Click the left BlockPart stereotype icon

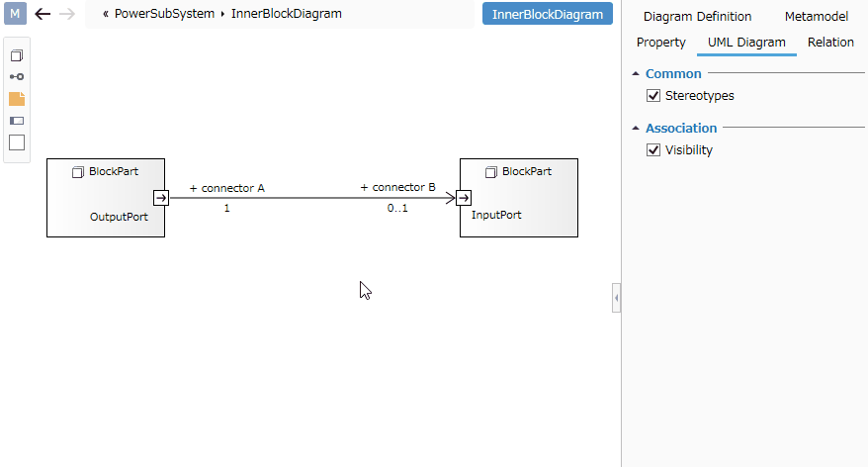tap(78, 172)
